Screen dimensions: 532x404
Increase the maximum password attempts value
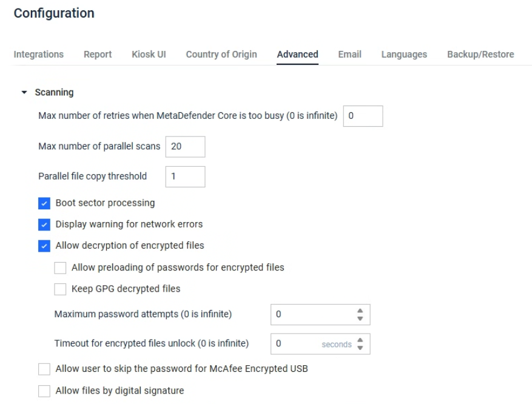point(359,312)
